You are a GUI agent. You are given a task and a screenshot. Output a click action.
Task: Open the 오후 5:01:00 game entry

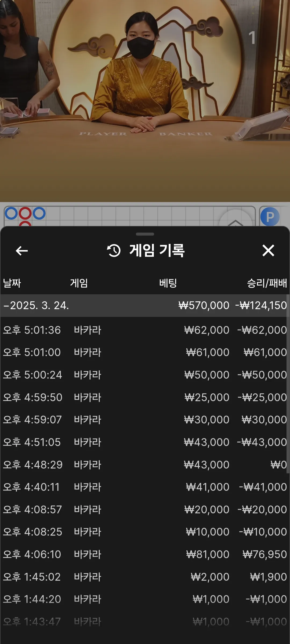click(x=145, y=352)
